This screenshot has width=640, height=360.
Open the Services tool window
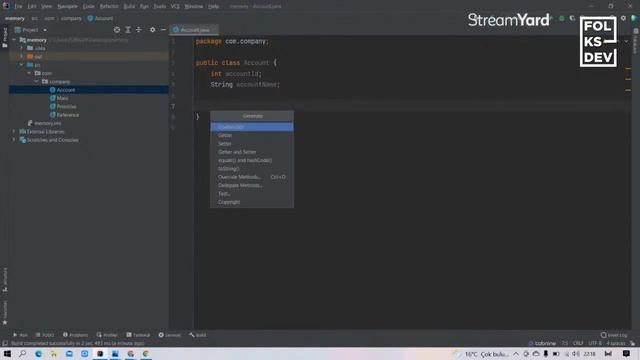[169, 335]
